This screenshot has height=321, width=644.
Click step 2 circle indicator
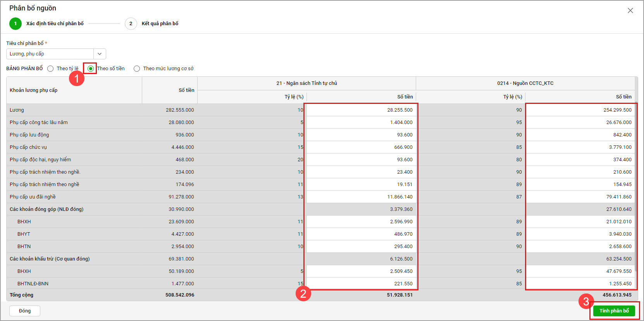131,24
